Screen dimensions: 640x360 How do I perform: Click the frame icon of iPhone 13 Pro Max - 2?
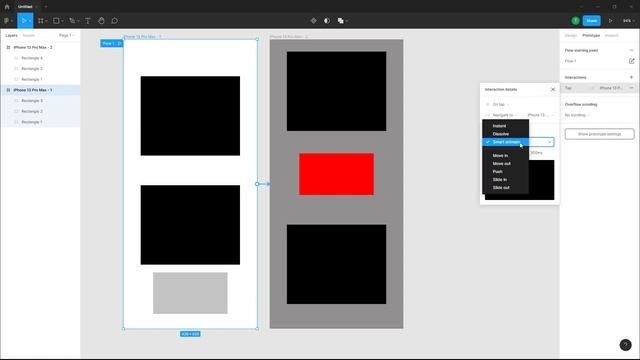8,47
